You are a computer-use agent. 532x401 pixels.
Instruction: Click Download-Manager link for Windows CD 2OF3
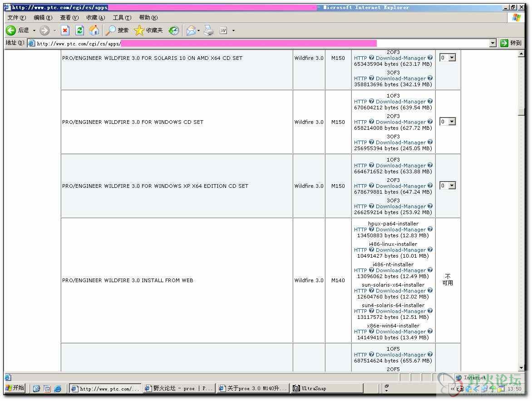401,122
